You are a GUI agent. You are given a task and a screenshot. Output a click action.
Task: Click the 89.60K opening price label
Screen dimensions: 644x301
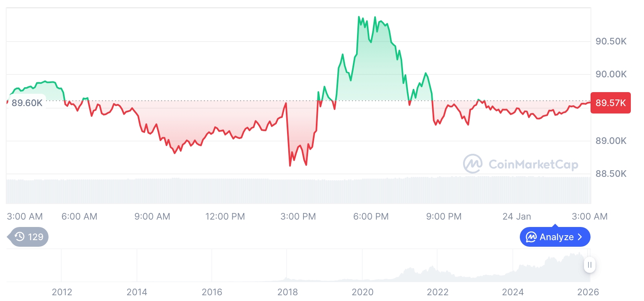27,103
